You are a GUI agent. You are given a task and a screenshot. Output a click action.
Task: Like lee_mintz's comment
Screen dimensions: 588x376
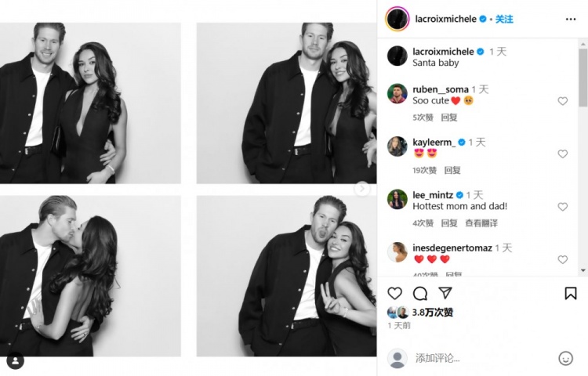tap(562, 207)
